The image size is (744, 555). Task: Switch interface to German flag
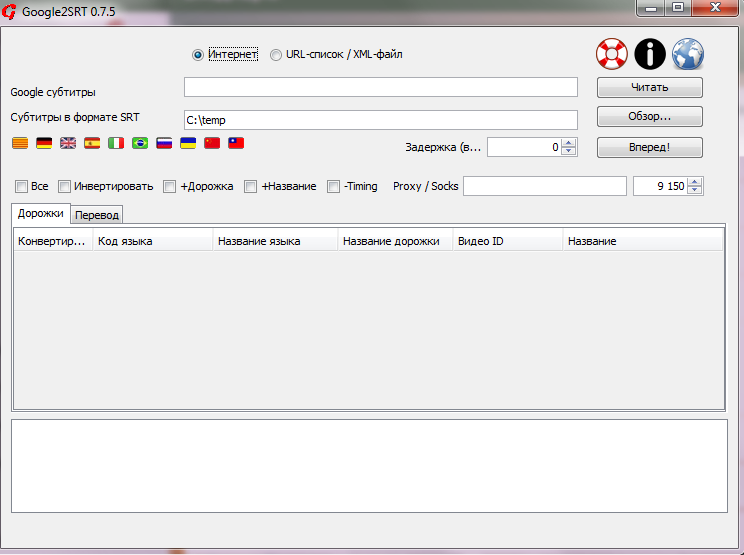click(44, 143)
